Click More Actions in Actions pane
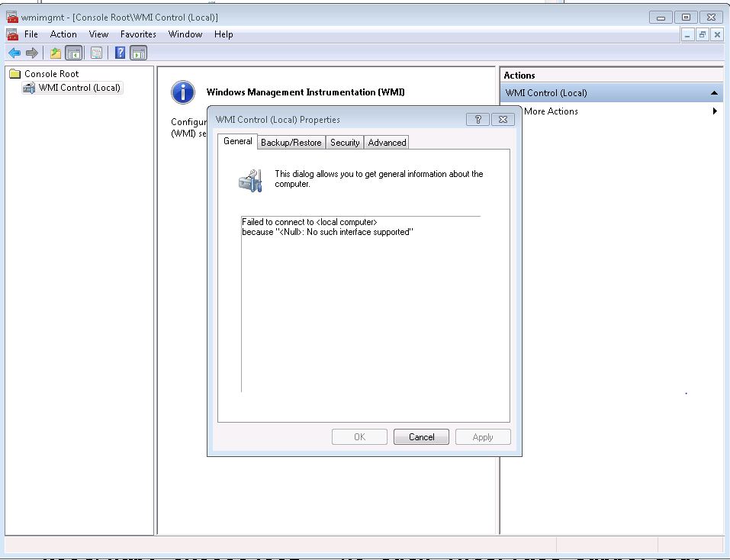Viewport: 730px width, 560px height. (551, 111)
